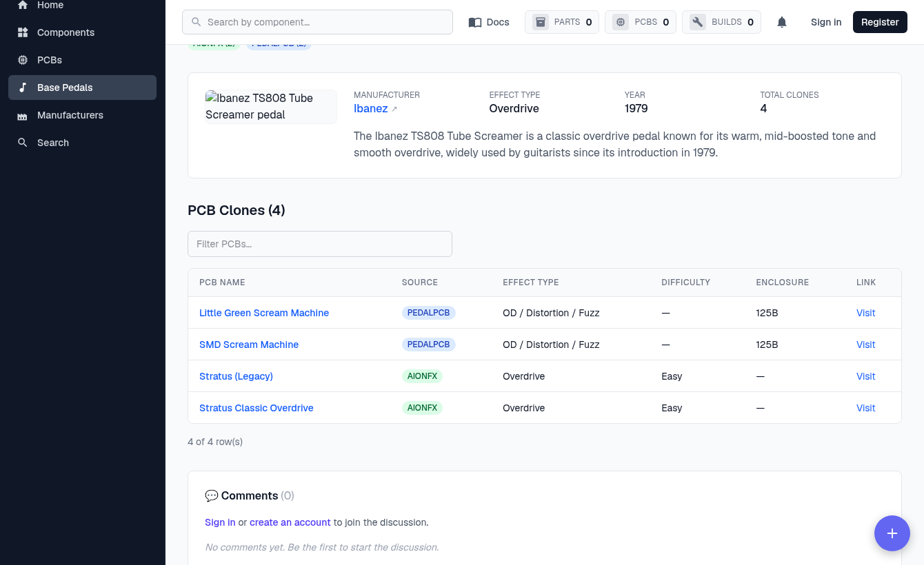Sort by DIFFICULTY column header

click(685, 282)
